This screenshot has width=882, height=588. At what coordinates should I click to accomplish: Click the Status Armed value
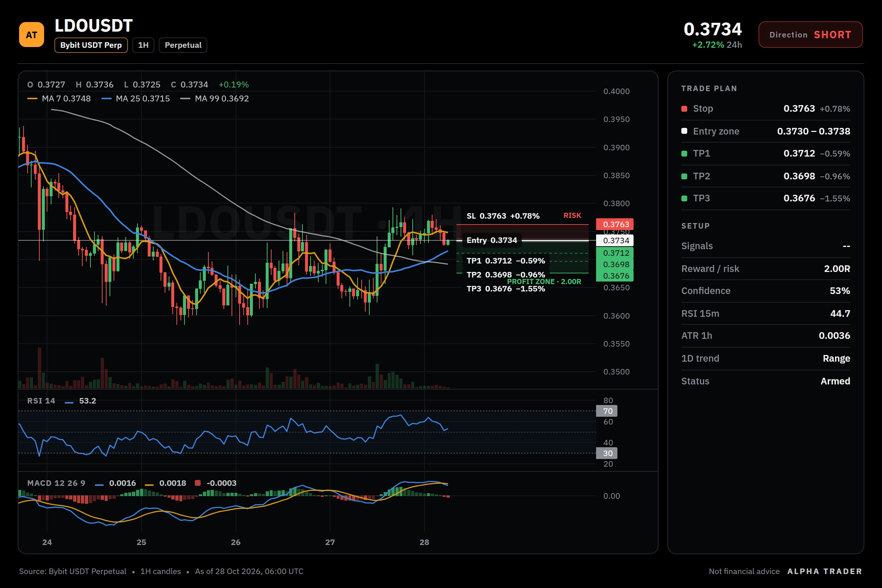(x=835, y=381)
